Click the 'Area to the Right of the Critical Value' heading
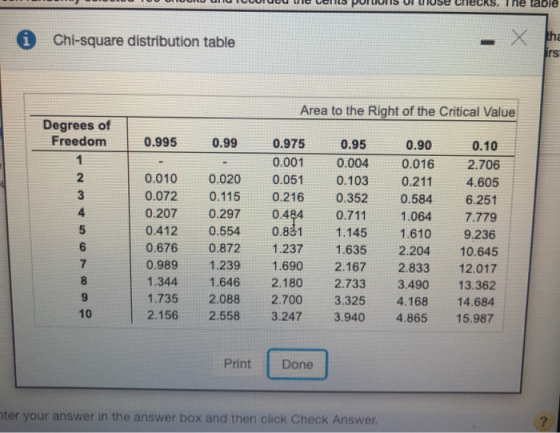Image resolution: width=560 pixels, height=433 pixels. (x=408, y=111)
